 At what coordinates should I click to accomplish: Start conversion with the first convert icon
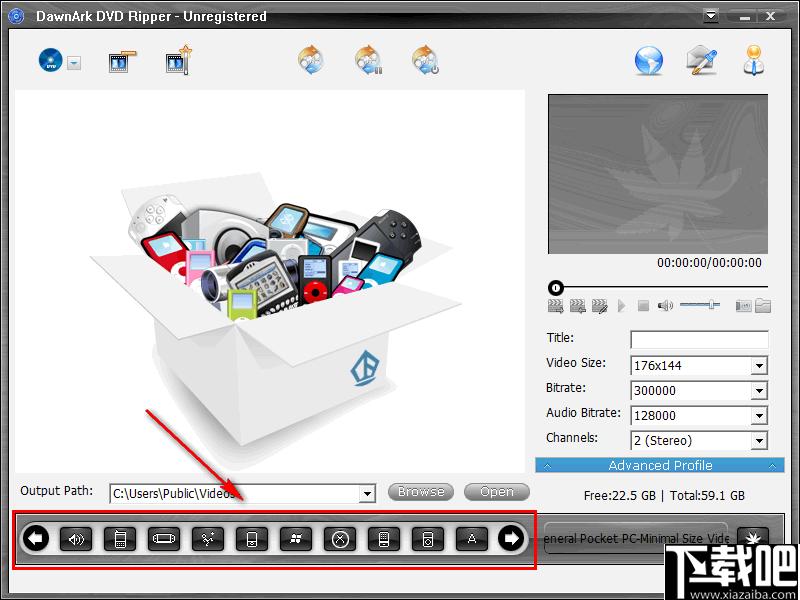312,60
